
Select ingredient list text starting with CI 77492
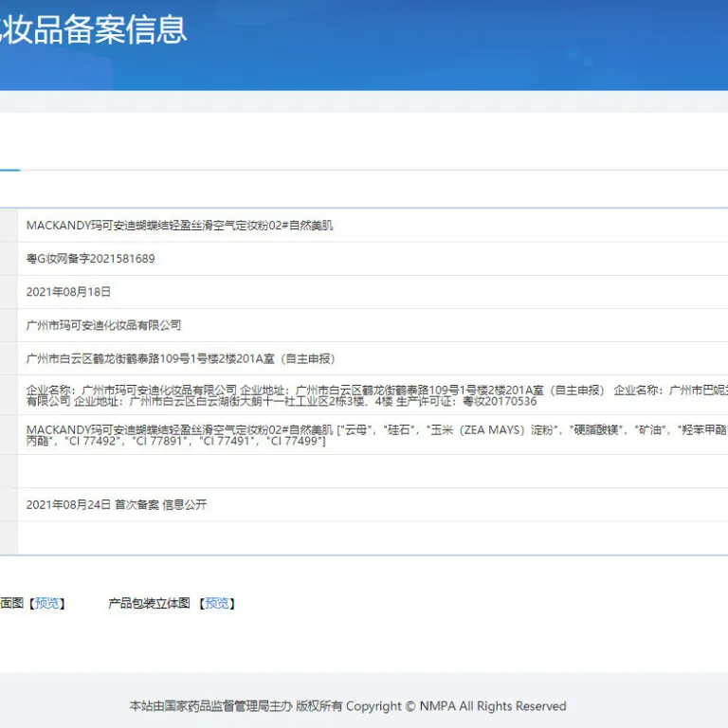point(195,441)
